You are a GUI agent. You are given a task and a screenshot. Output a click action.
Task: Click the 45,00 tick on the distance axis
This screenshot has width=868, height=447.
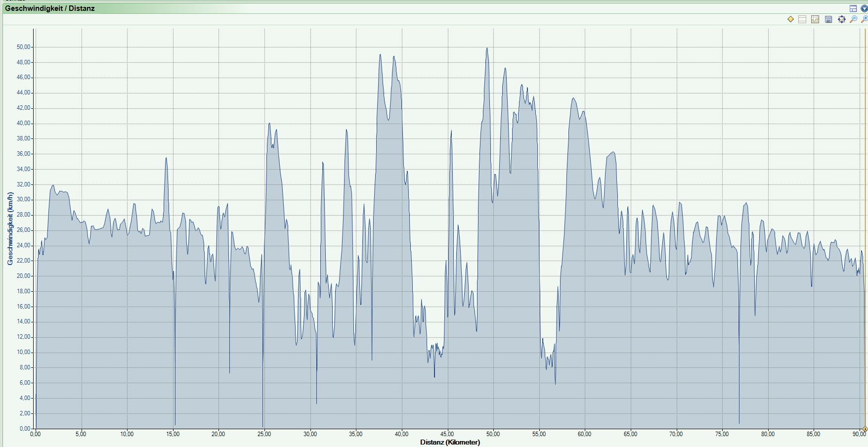(447, 434)
